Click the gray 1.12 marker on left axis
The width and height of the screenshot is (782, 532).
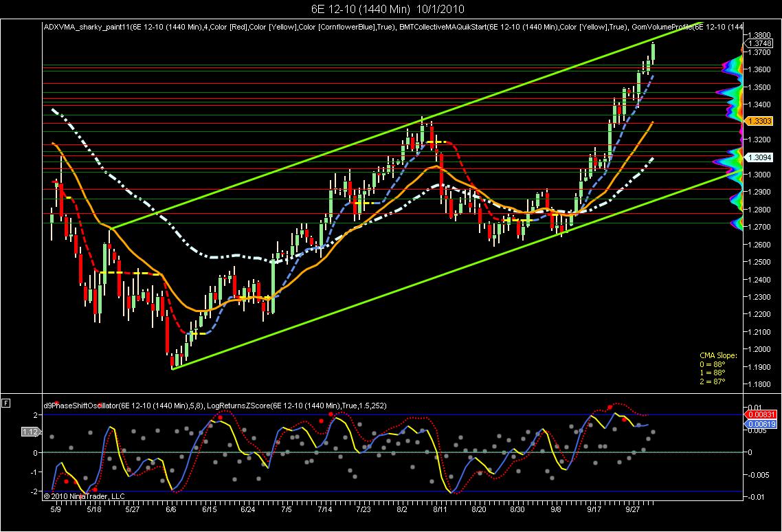point(30,432)
